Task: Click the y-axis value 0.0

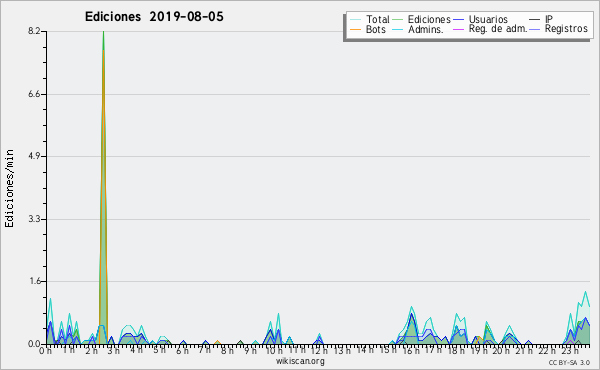Action: pos(34,344)
